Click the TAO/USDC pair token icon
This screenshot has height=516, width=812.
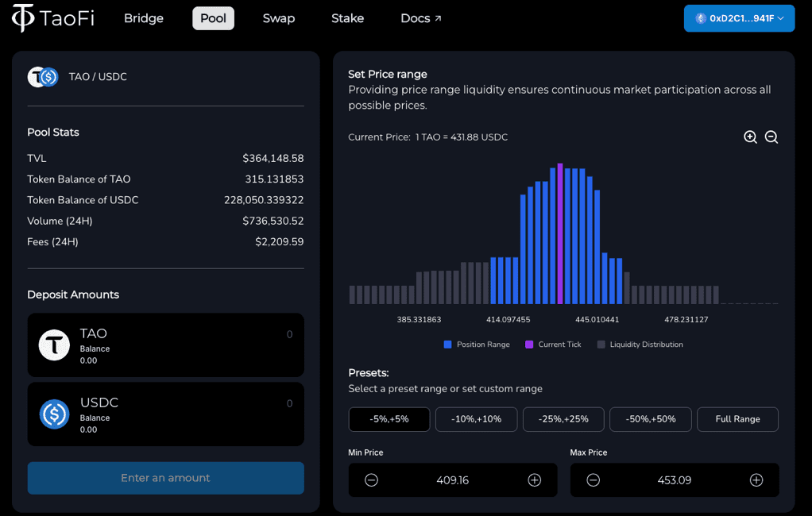coord(42,77)
